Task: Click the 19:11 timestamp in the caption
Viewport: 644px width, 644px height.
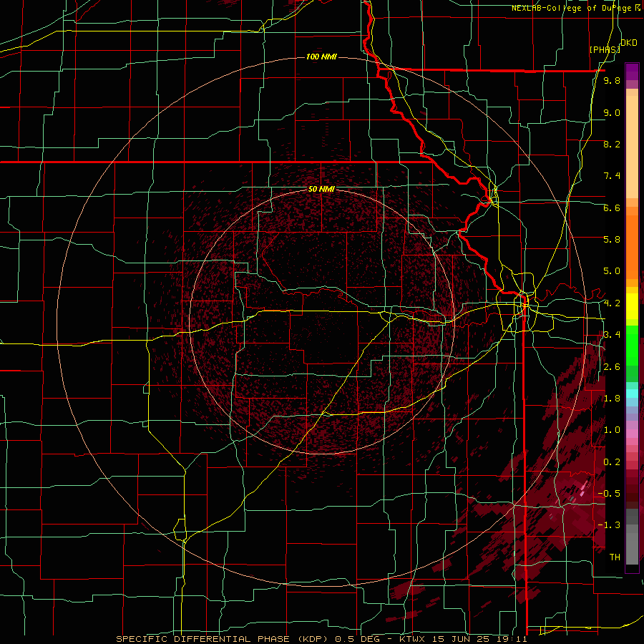Action: click(514, 639)
